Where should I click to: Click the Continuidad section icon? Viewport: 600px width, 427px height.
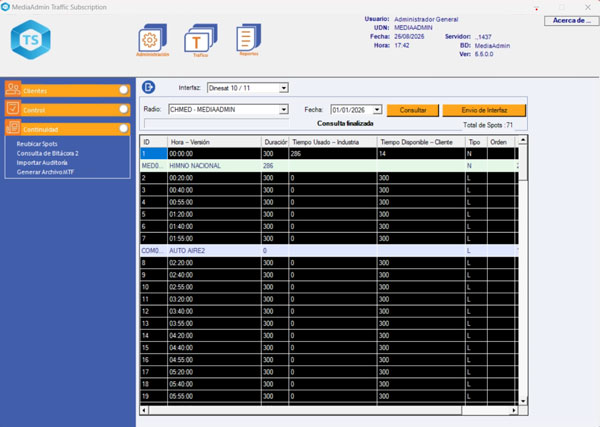tap(13, 128)
